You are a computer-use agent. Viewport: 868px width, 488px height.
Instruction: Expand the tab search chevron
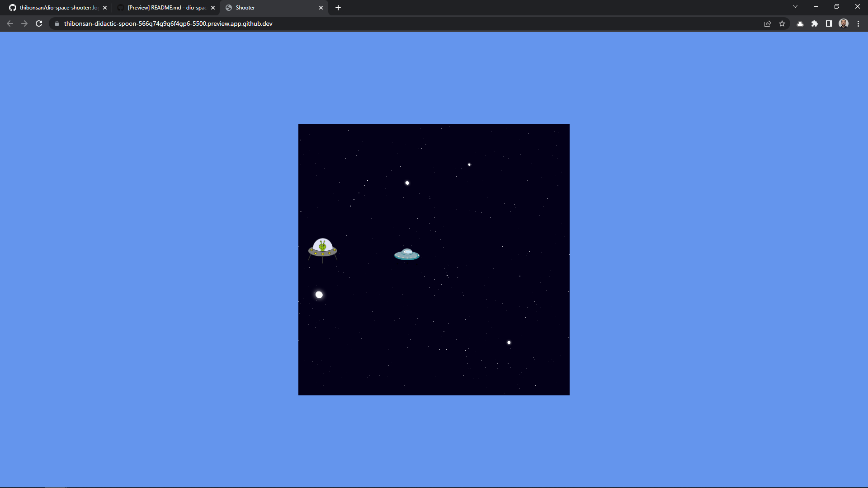click(x=795, y=7)
